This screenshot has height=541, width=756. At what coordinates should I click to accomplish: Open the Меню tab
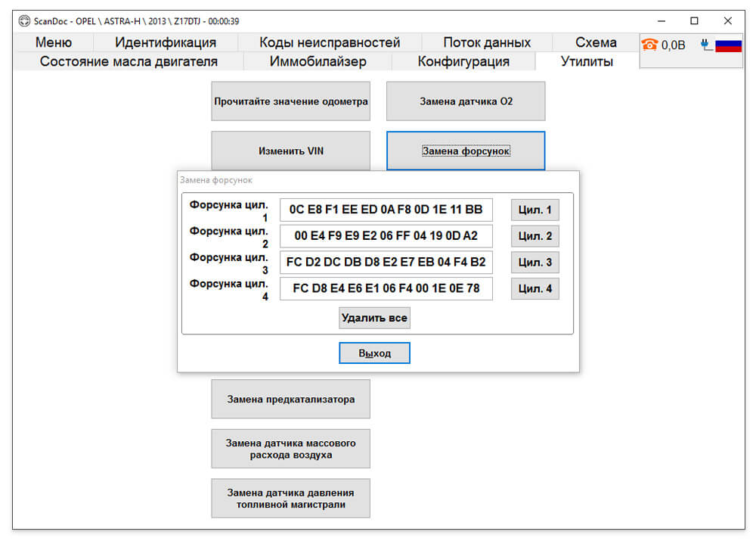[x=54, y=42]
